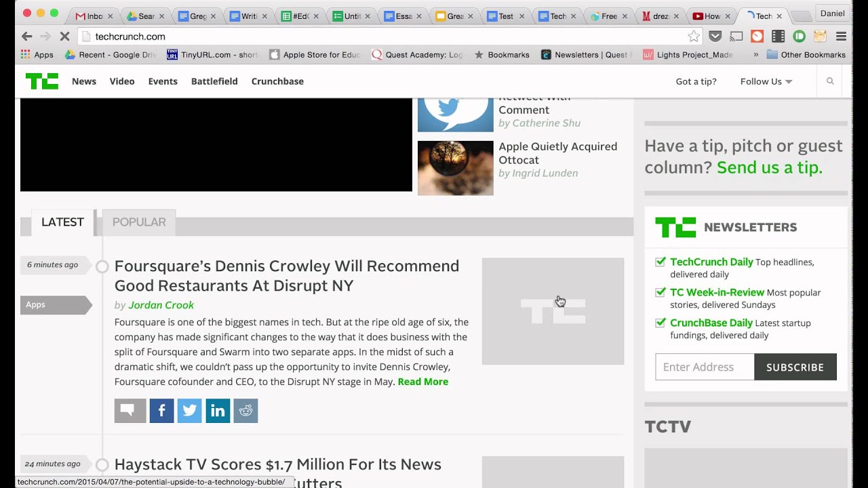
Task: Go back with browser back arrow
Action: click(26, 37)
